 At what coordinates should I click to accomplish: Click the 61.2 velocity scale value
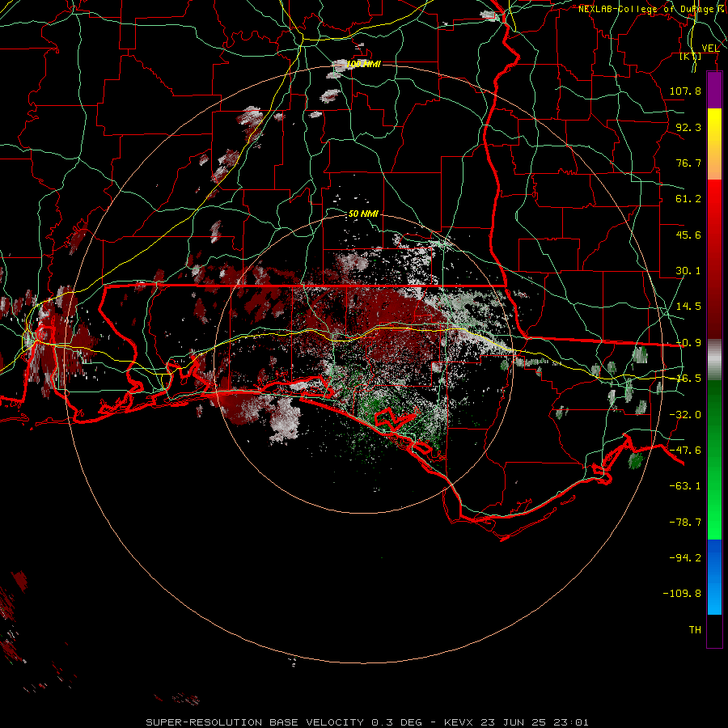coord(688,199)
